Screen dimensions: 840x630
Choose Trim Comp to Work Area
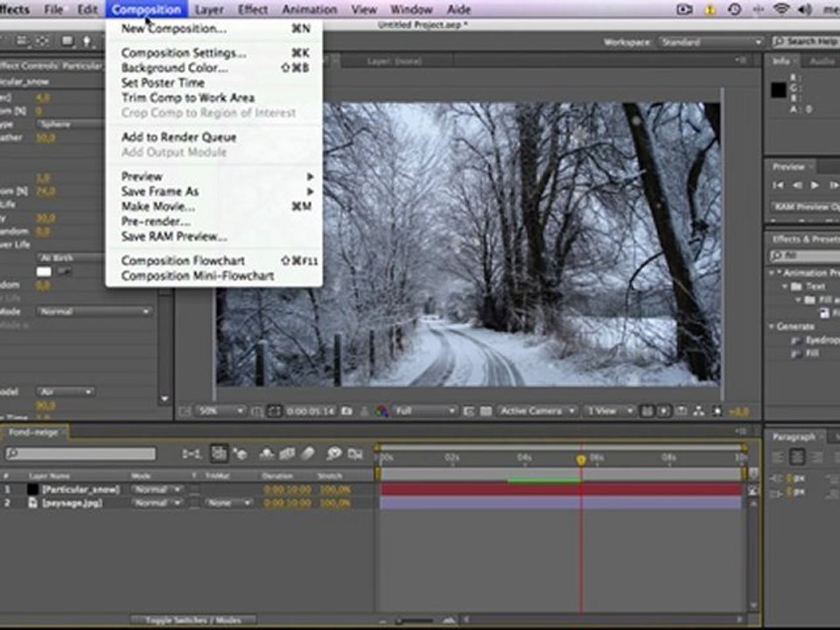pos(214,97)
